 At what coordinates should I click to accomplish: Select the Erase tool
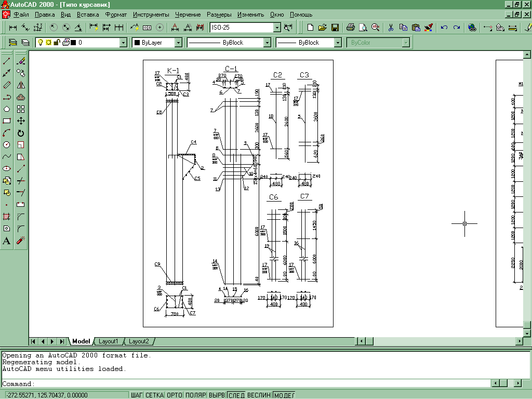coord(21,61)
